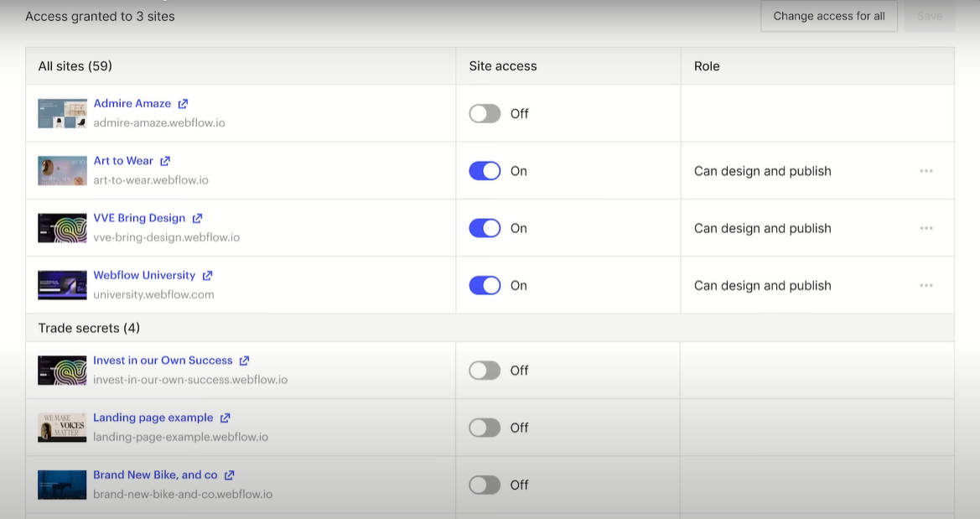
Task: Select the VVE Bring Design thumbnail
Action: (62, 228)
